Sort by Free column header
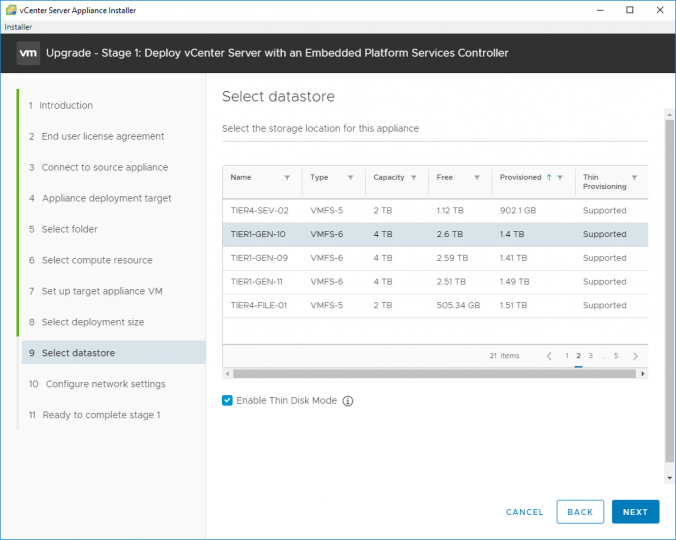The height and width of the screenshot is (540, 676). coord(444,178)
